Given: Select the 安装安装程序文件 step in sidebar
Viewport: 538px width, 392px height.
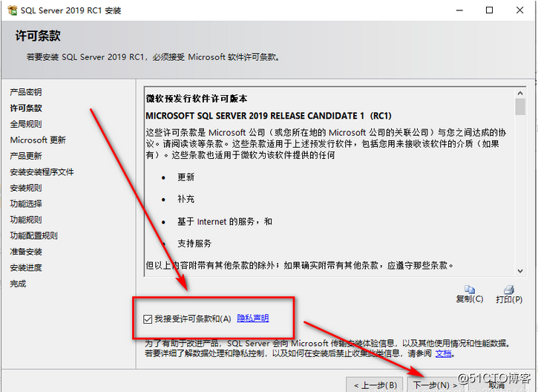Looking at the screenshot, I should 42,172.
